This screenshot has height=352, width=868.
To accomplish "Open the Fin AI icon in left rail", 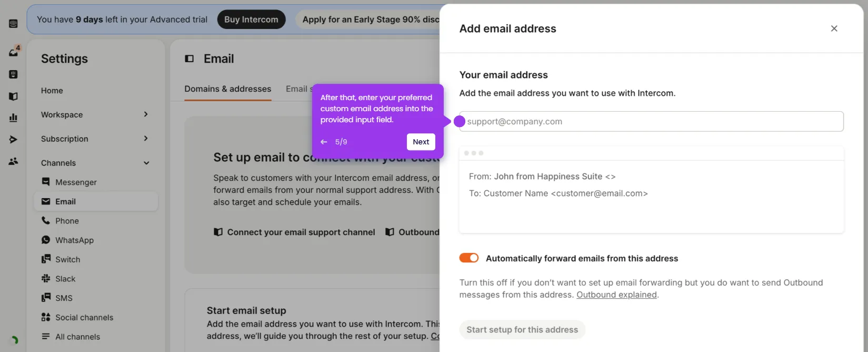I will tap(14, 74).
